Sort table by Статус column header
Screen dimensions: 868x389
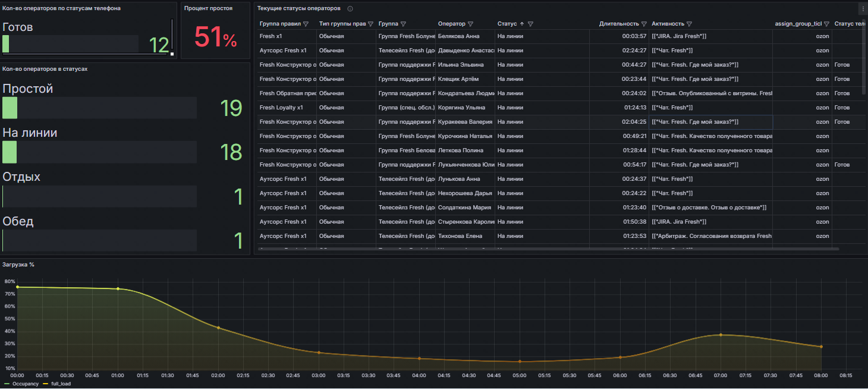[507, 24]
